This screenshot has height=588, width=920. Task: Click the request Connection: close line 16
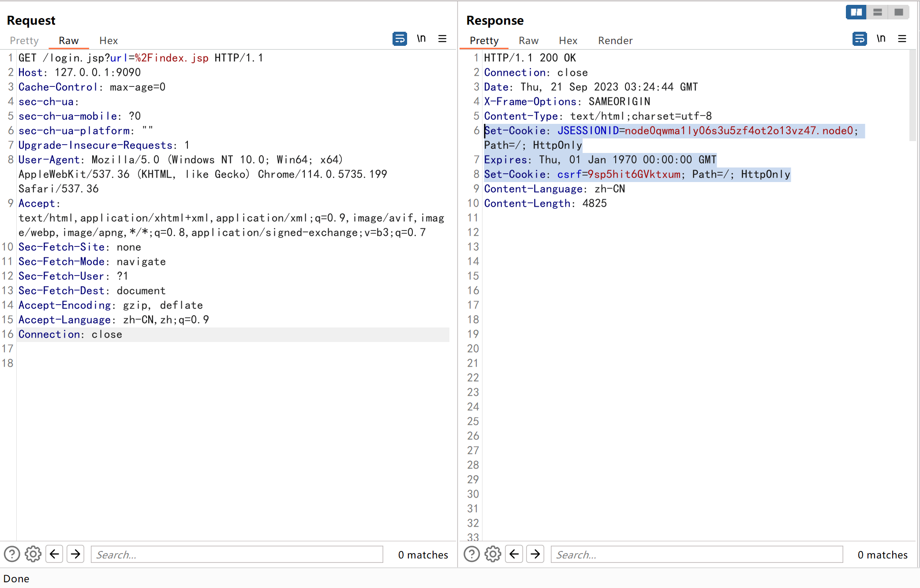tap(71, 334)
